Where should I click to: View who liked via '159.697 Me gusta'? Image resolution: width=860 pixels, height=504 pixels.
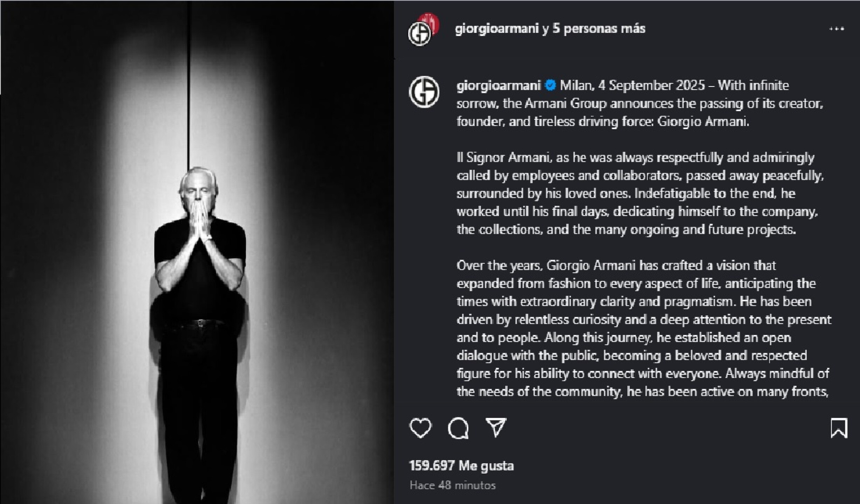461,466
